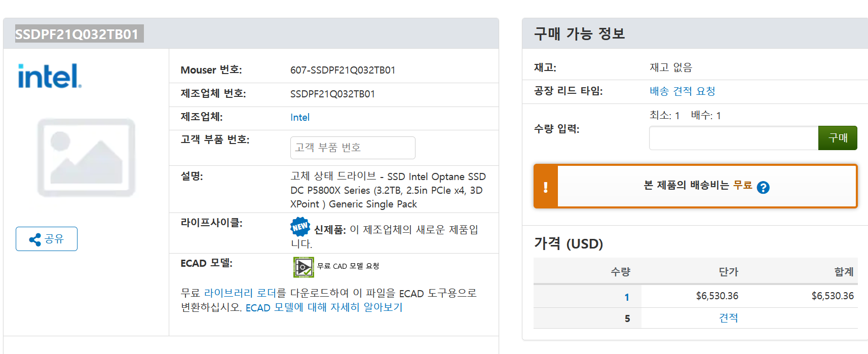Click quantity 1 in price table
The height and width of the screenshot is (354, 868).
tap(627, 297)
